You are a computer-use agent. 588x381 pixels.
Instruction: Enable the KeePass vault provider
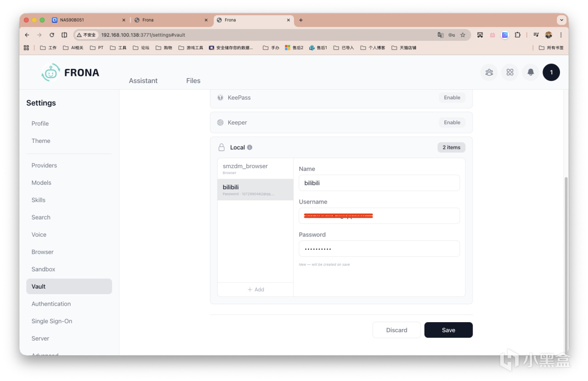click(x=452, y=97)
